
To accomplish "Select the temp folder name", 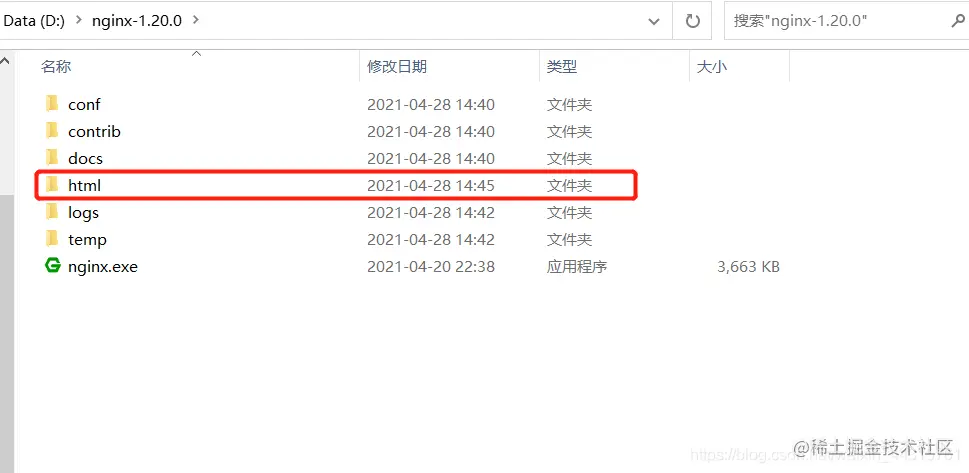I will [x=87, y=240].
